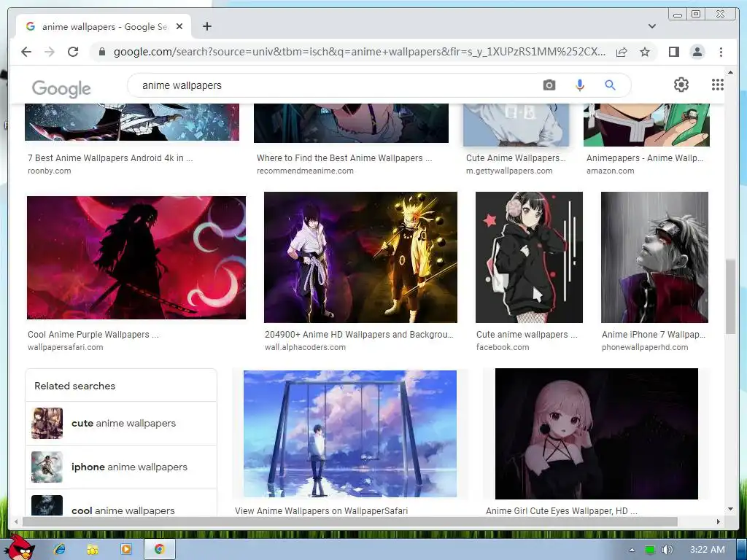Open the pink-haired girl dark wallpaper thumbnail

click(597, 434)
